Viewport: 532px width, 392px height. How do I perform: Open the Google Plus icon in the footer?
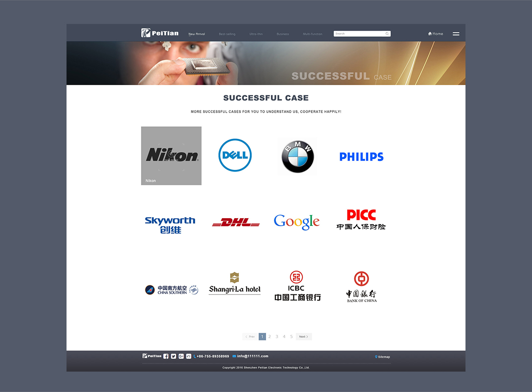coord(181,356)
